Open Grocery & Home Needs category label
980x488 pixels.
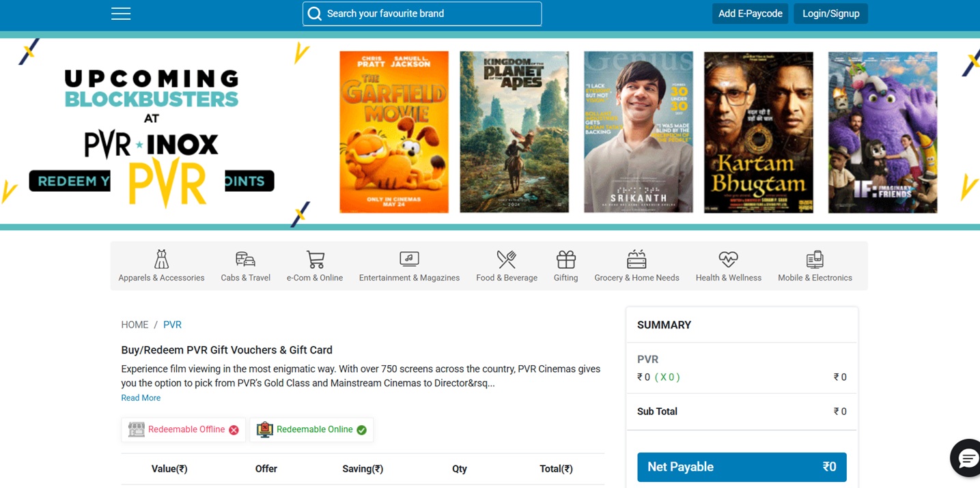tap(636, 278)
